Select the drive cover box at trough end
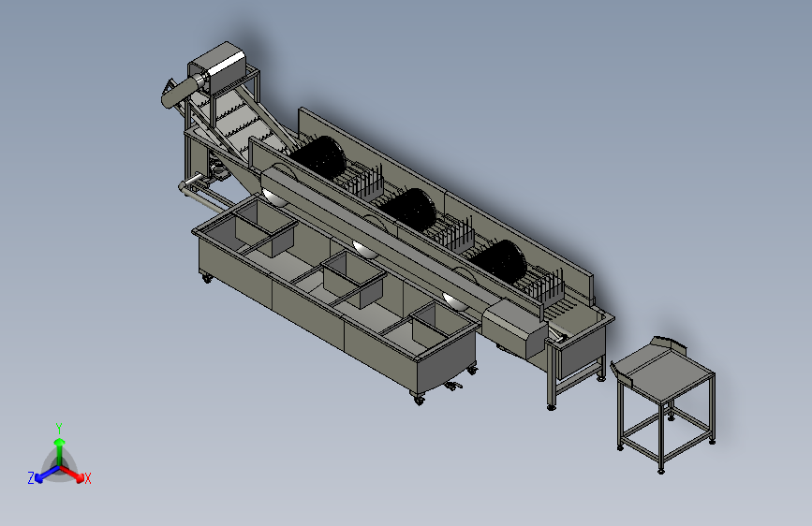 (x=515, y=329)
